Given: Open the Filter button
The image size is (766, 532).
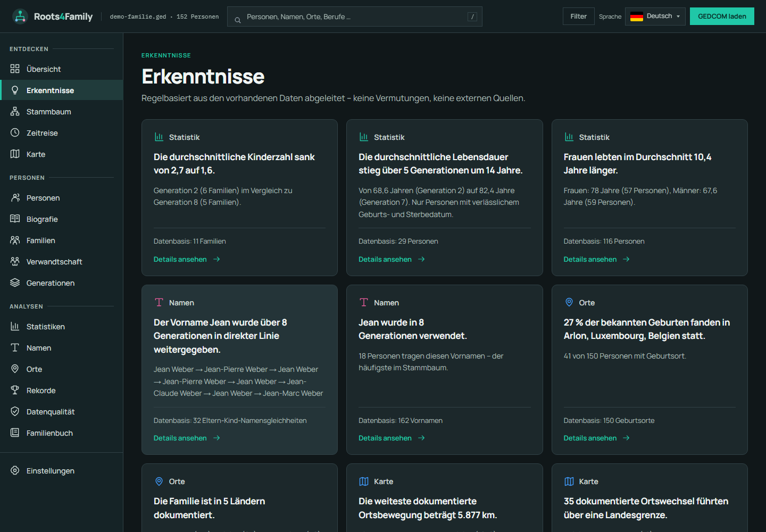Looking at the screenshot, I should tap(578, 16).
